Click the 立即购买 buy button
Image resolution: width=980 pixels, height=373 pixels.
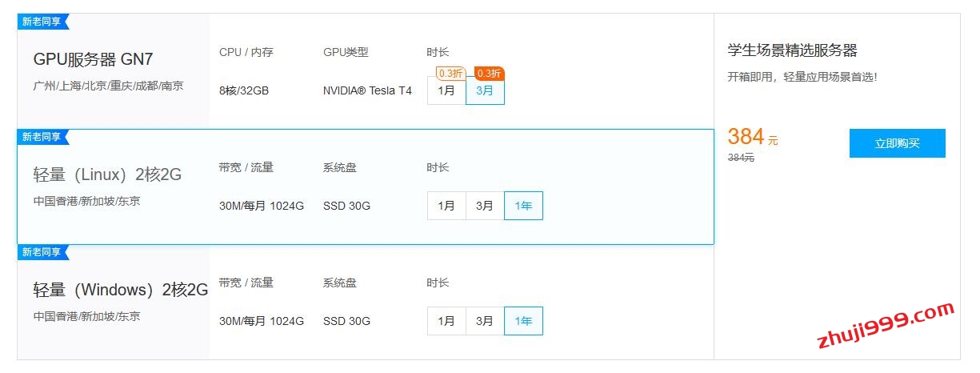pyautogui.click(x=897, y=143)
